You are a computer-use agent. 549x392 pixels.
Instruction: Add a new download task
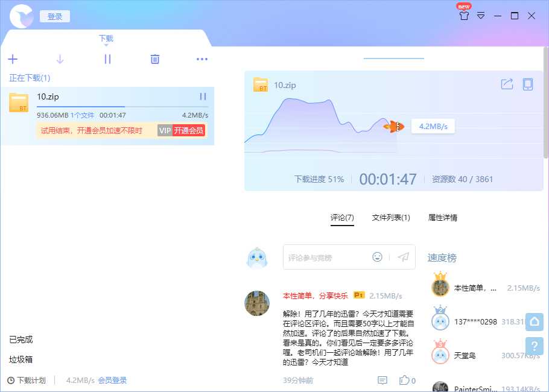click(13, 59)
